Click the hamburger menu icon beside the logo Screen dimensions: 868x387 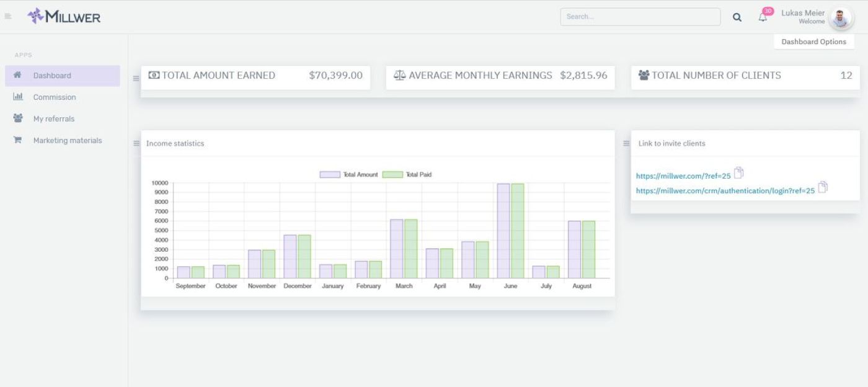pos(8,17)
